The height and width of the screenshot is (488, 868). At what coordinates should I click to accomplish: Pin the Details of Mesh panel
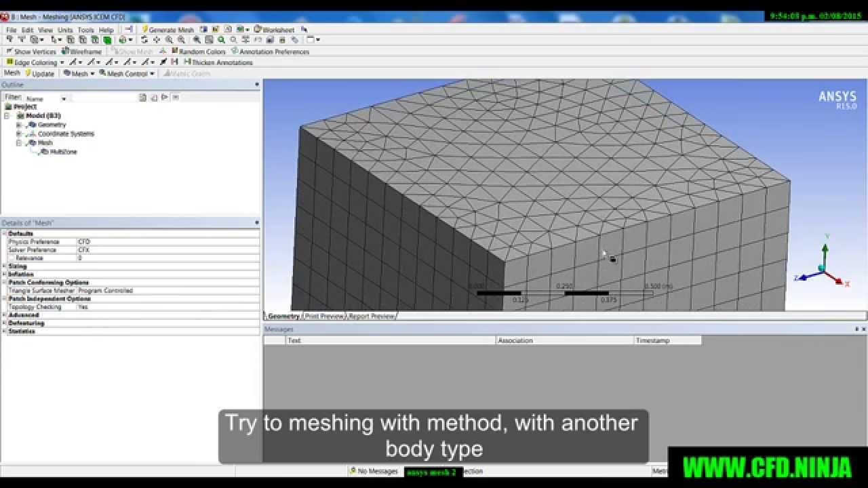[257, 223]
